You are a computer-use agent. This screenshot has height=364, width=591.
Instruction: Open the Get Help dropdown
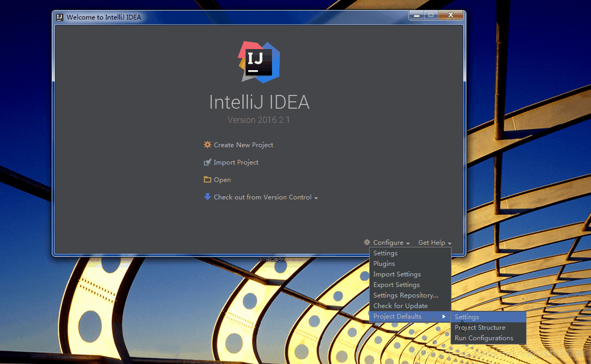point(435,243)
